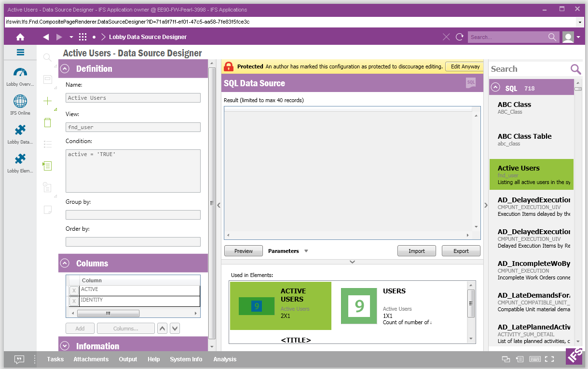
Task: Click the green plus New icon
Action: pyautogui.click(x=47, y=101)
